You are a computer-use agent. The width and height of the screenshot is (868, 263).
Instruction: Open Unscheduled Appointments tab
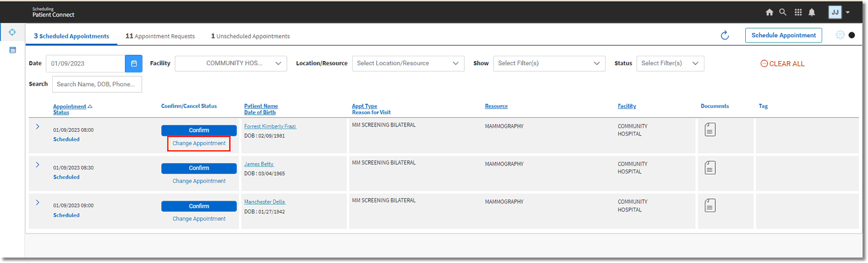250,36
